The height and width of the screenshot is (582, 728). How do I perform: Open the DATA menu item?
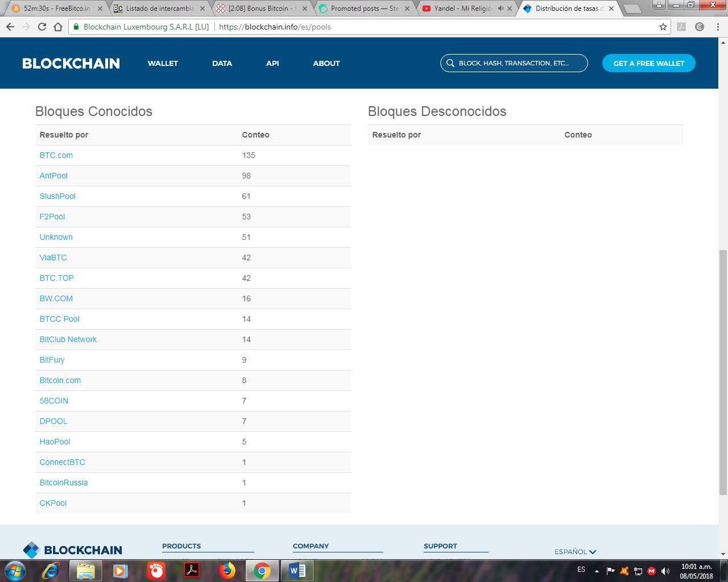pos(222,63)
